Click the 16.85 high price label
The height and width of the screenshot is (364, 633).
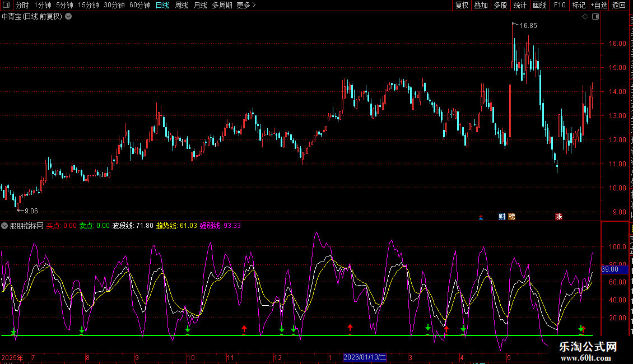[x=528, y=26]
